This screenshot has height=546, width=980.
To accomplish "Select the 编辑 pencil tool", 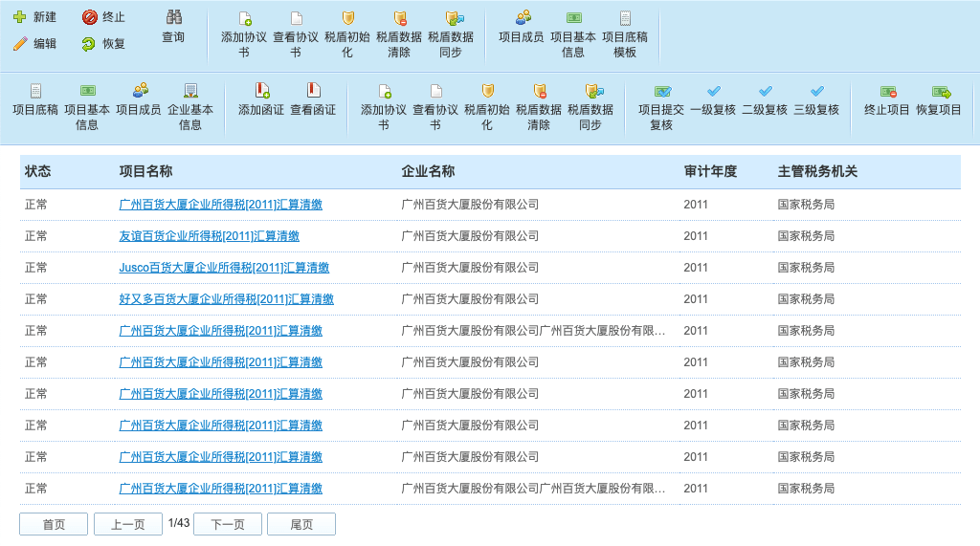I will pos(20,44).
